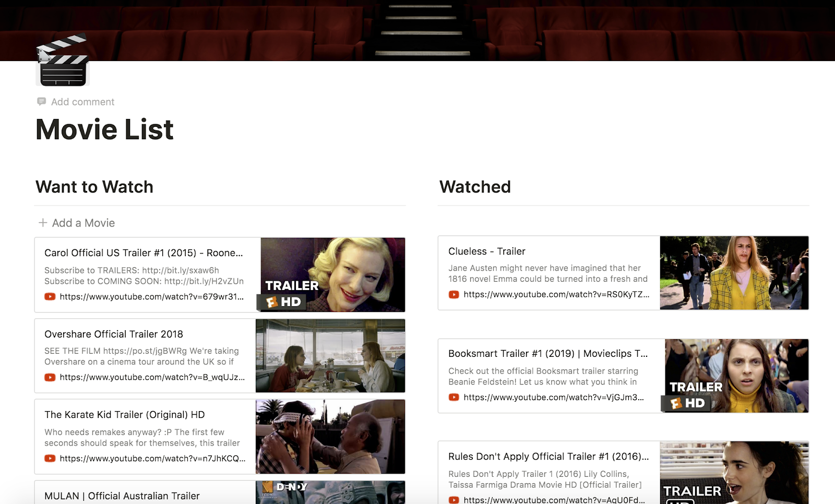Click the Want to Watch heading
Image resolution: width=835 pixels, height=504 pixels.
point(94,187)
